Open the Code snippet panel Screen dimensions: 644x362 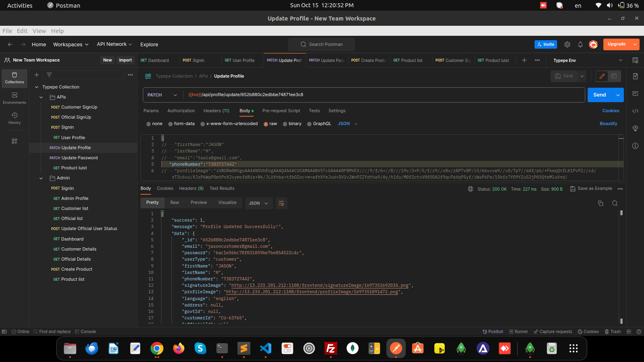click(x=635, y=111)
